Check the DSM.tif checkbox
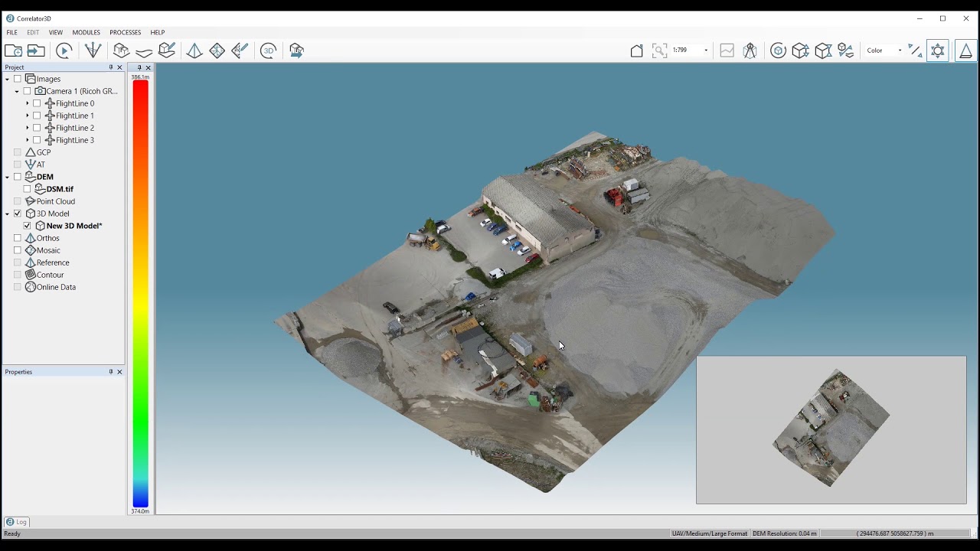Screen dimensions: 980x551 (x=28, y=189)
